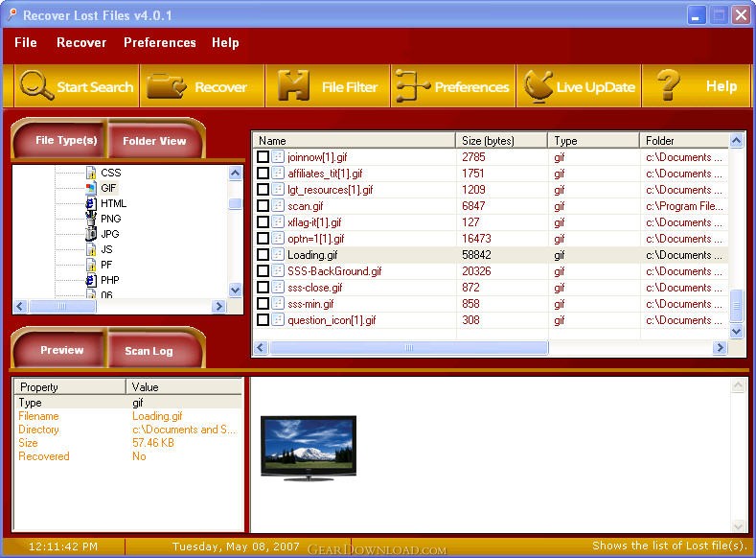
Task: Select the sss-close.gif file name
Action: click(x=315, y=288)
